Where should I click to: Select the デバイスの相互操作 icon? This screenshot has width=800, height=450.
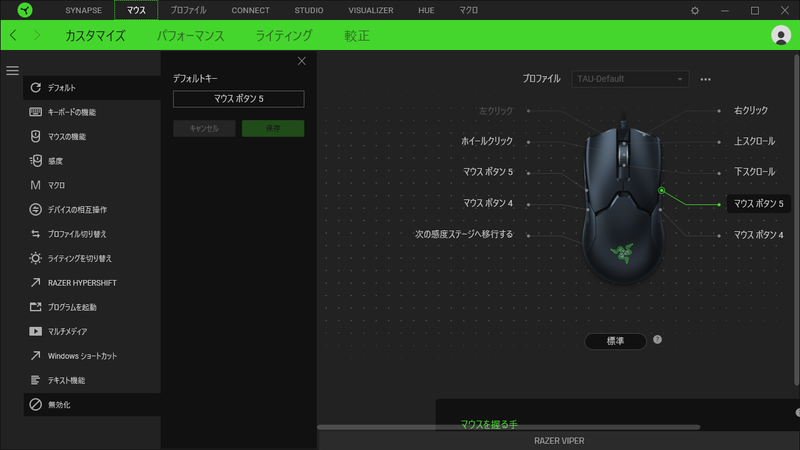35,209
